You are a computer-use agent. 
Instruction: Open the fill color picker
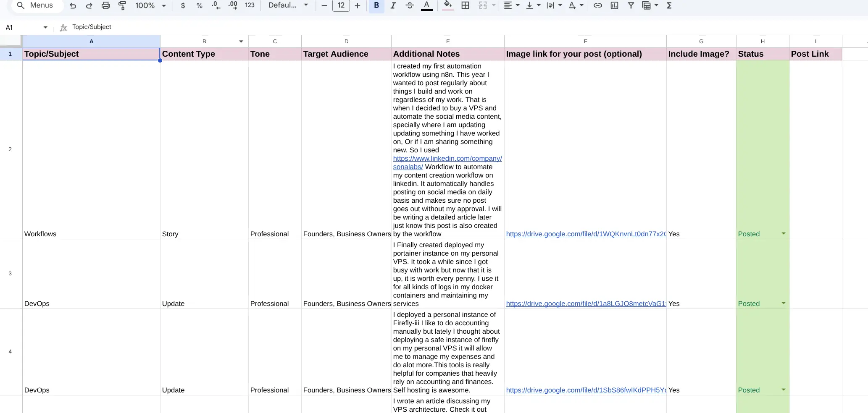tap(448, 5)
